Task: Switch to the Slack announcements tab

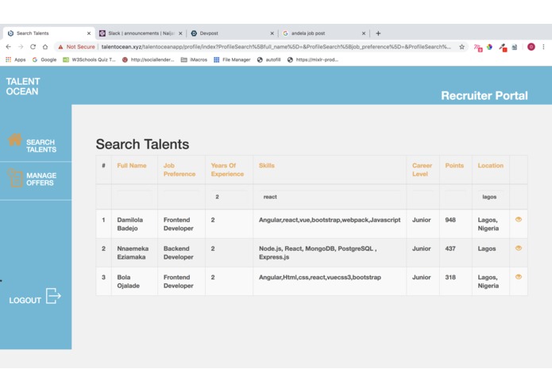Action: coord(141,33)
